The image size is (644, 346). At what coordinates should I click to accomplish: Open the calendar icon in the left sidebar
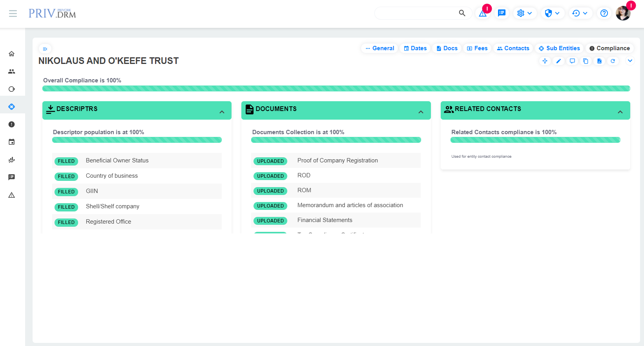click(x=12, y=142)
